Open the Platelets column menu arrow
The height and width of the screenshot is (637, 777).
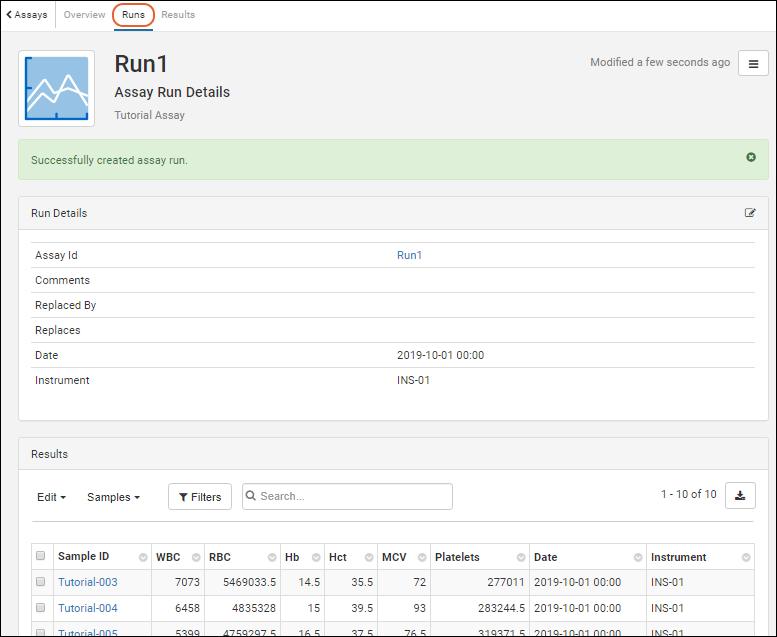(x=520, y=558)
